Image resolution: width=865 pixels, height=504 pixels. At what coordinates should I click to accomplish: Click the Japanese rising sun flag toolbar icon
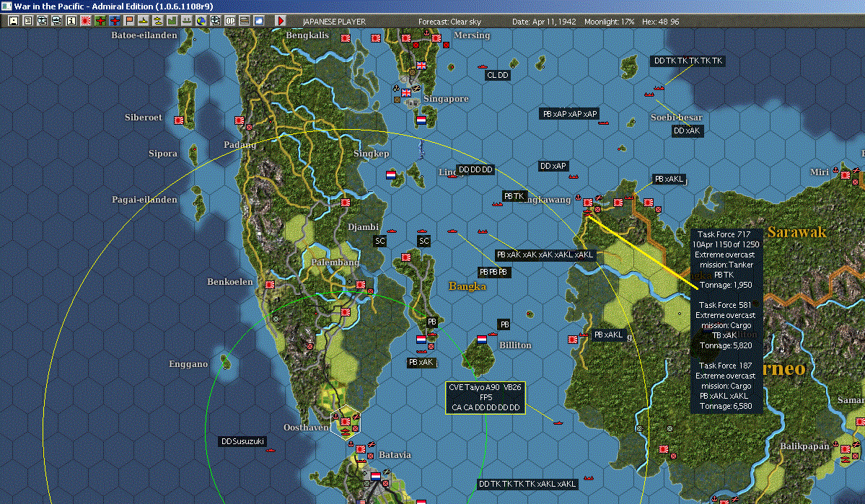click(x=86, y=21)
